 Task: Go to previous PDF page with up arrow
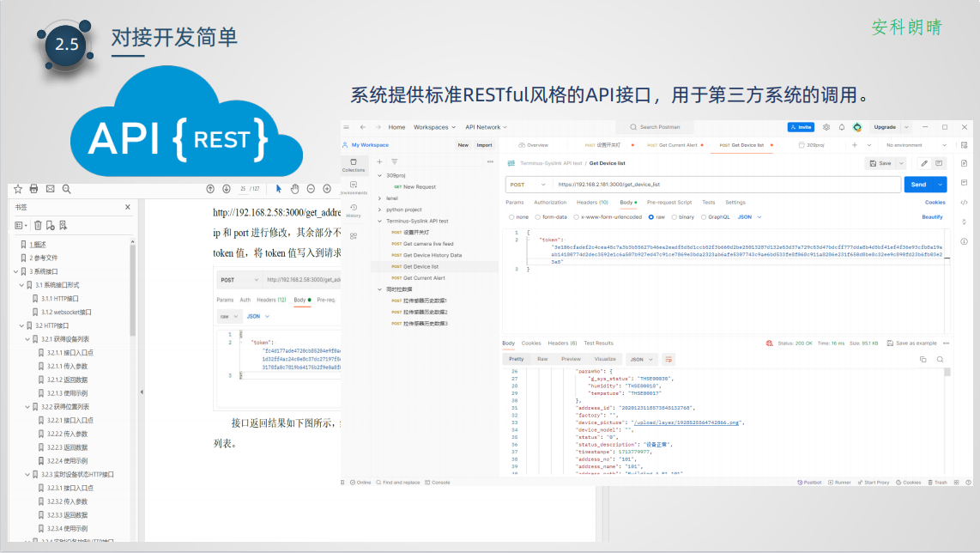[x=210, y=189]
